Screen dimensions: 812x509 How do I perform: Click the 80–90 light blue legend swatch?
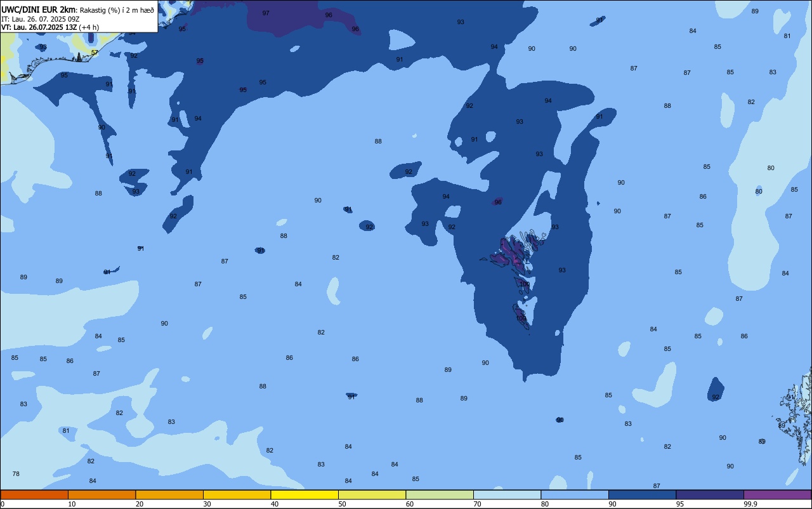click(575, 494)
